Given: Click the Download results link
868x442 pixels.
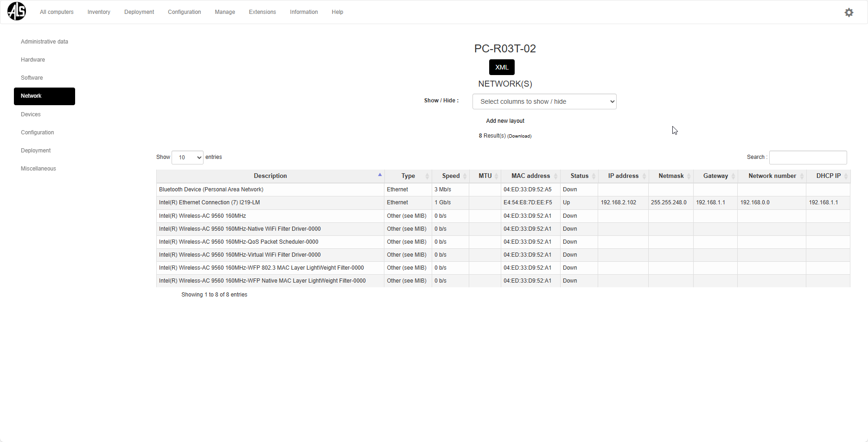Looking at the screenshot, I should [519, 136].
